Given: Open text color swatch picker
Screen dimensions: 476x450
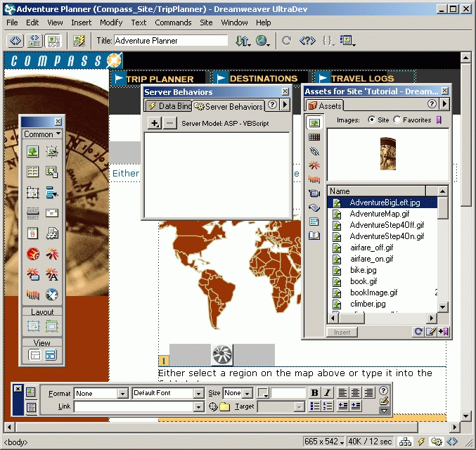Looking at the screenshot, I should (x=262, y=393).
